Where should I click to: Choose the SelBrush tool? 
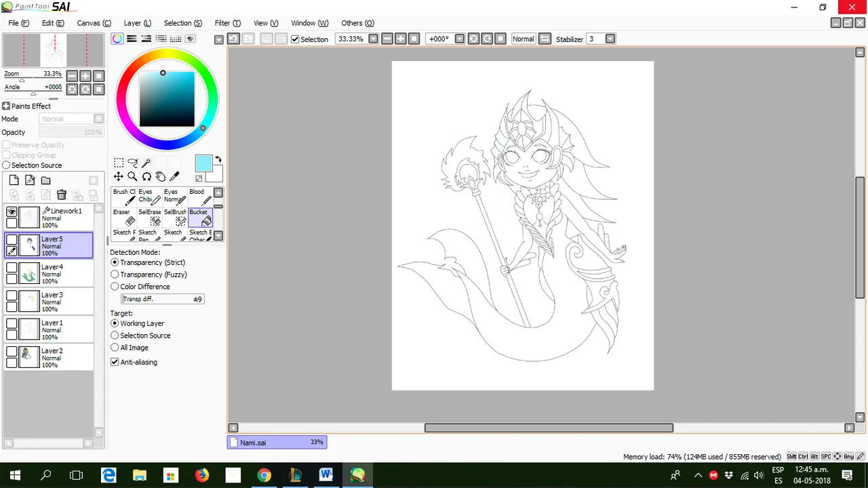(175, 217)
